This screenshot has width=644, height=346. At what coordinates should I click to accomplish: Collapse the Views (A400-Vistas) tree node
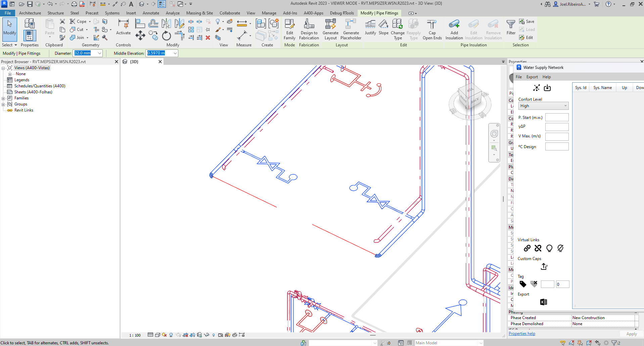3,68
